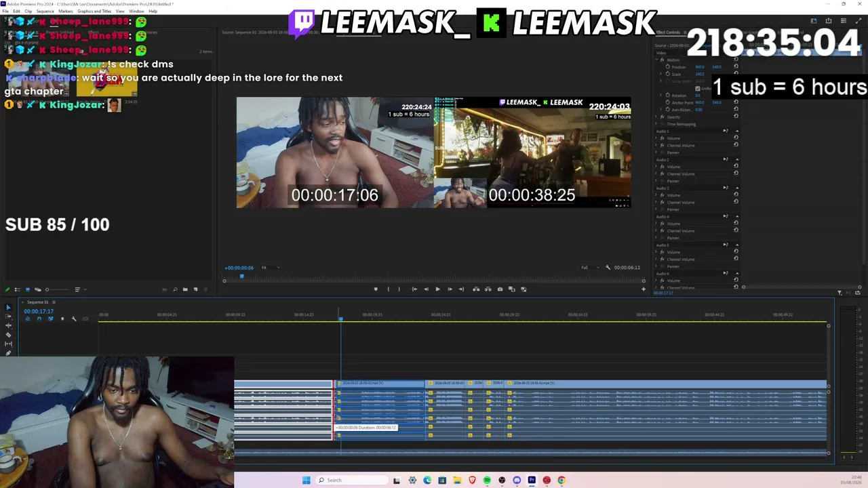The image size is (868, 488).
Task: Step forward one frame in Program Monitor
Action: [450, 289]
